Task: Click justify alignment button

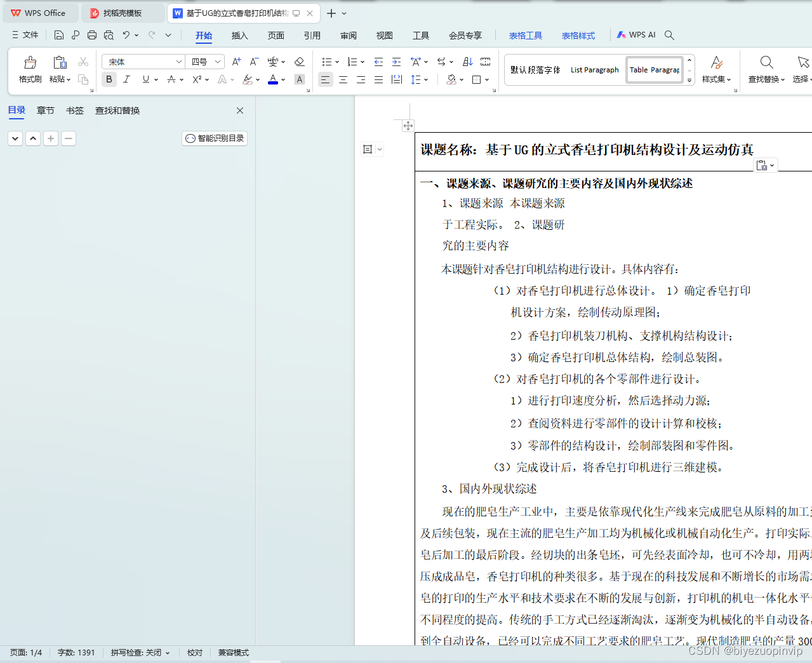Action: pyautogui.click(x=378, y=79)
